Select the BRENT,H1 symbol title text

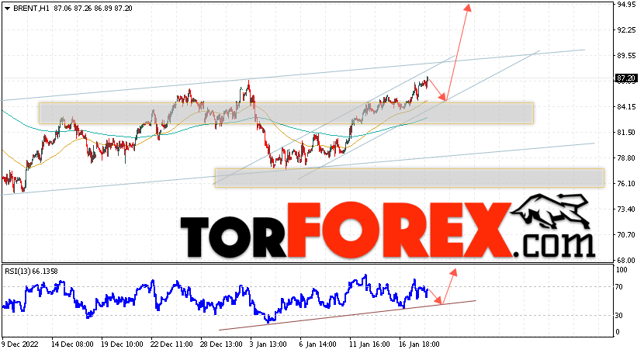(31, 9)
